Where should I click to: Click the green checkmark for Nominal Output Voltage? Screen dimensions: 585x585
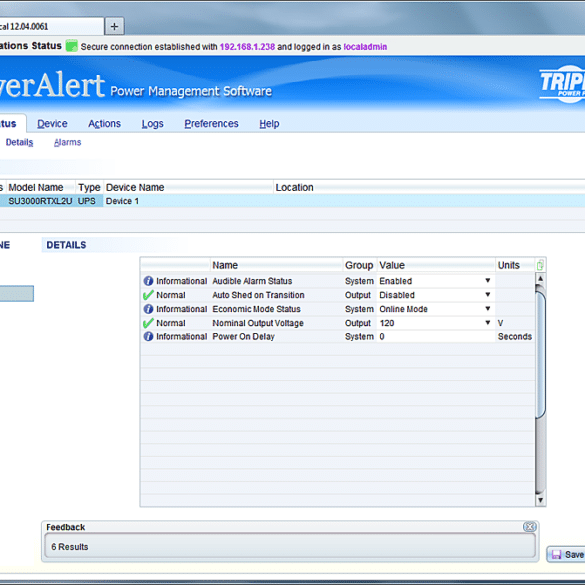pos(148,323)
